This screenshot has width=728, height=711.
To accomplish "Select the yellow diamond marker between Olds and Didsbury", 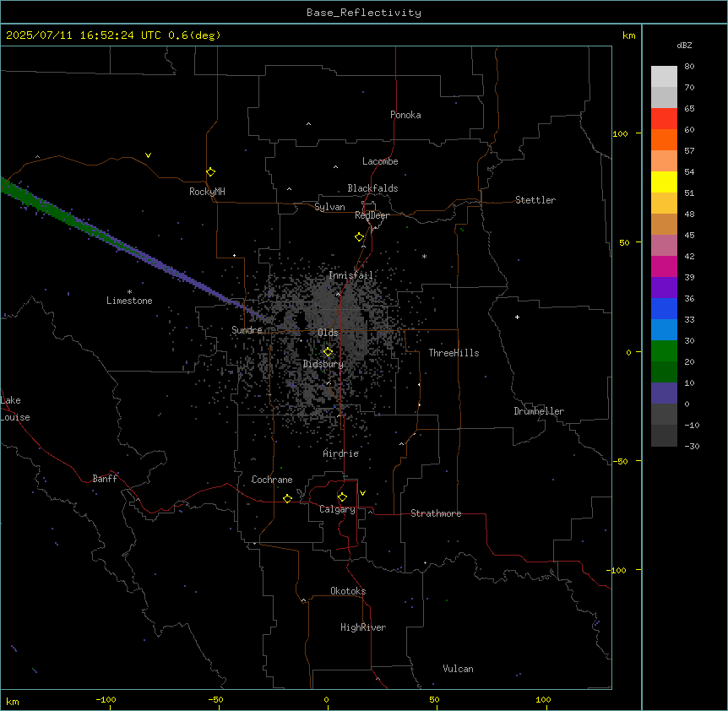I will [x=329, y=352].
